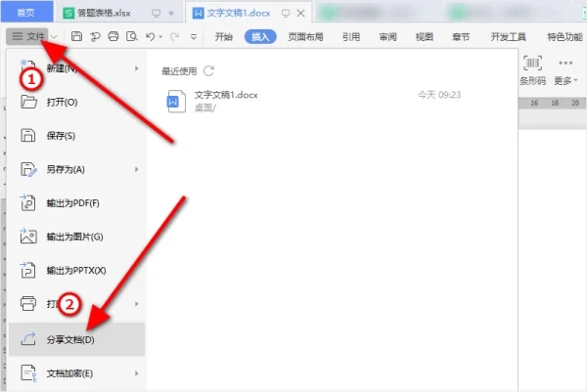Open the undo history dropdown arrow
Screen dimensions: 587x392
click(160, 36)
